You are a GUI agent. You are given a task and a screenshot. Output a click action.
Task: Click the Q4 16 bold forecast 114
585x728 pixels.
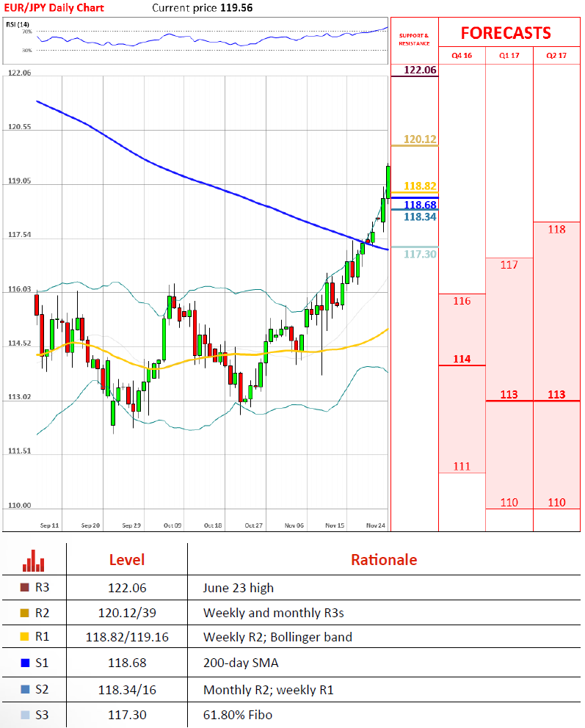462,359
